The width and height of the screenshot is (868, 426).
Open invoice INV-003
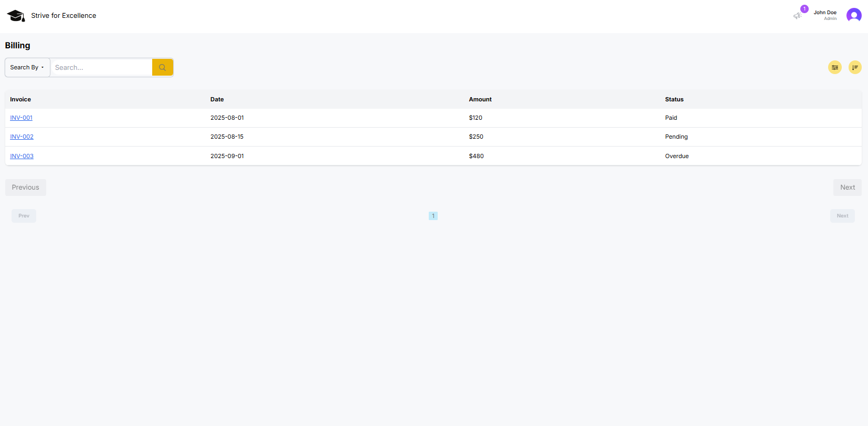[22, 156]
